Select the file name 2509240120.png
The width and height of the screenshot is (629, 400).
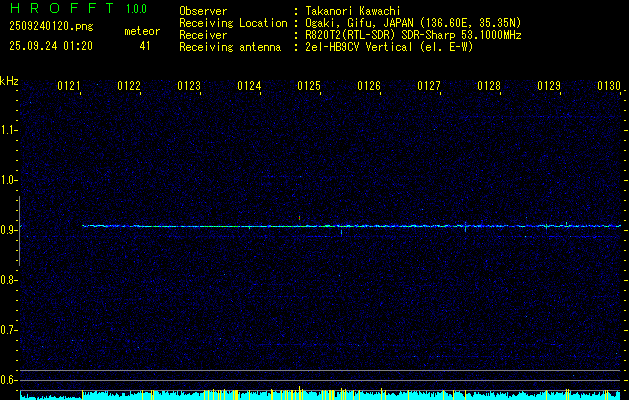51,27
